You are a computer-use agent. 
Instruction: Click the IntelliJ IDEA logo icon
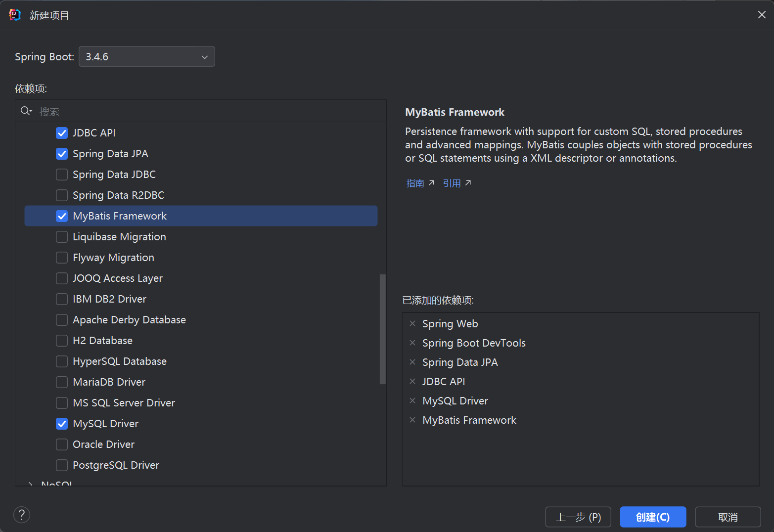tap(15, 15)
